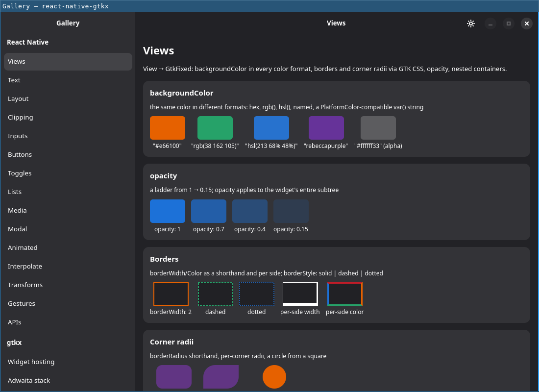Go to the Modal page
The height and width of the screenshot is (392, 539).
(x=68, y=229)
